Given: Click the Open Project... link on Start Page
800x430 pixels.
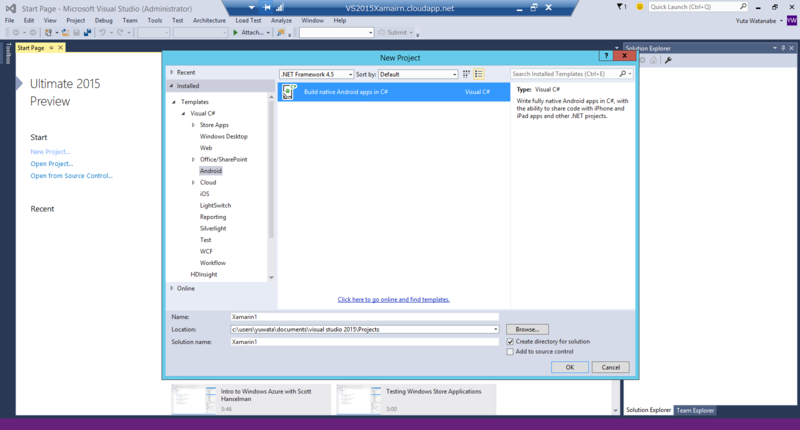Looking at the screenshot, I should [x=52, y=164].
